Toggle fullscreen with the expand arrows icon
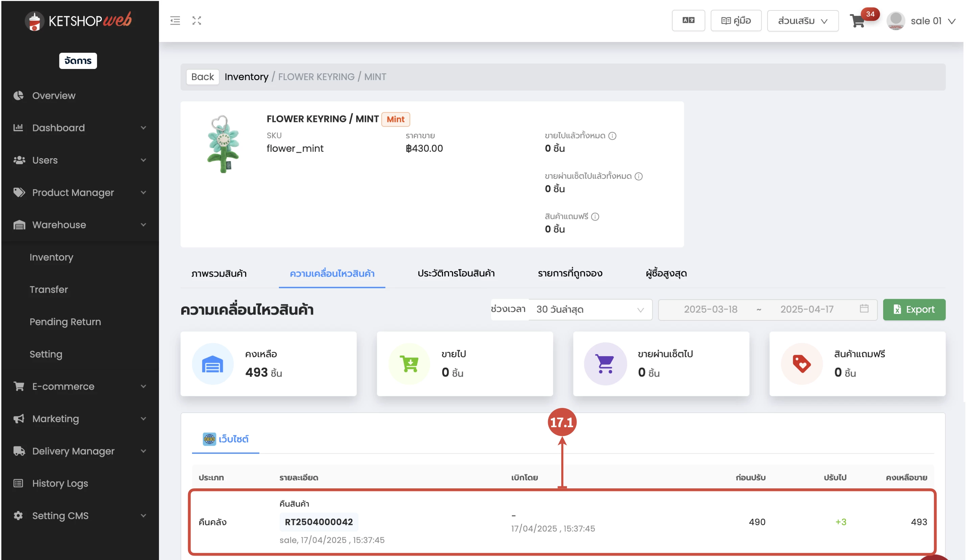The width and height of the screenshot is (966, 560). (x=197, y=21)
